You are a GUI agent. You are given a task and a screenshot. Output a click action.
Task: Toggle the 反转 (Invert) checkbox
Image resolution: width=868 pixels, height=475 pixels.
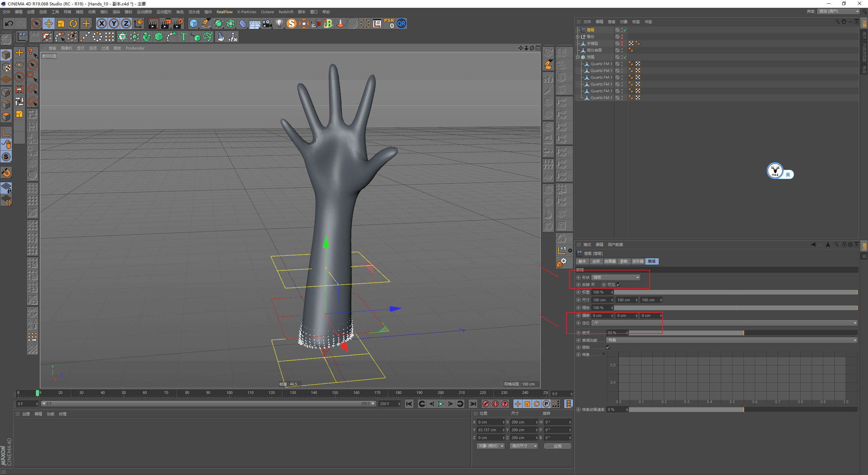593,285
